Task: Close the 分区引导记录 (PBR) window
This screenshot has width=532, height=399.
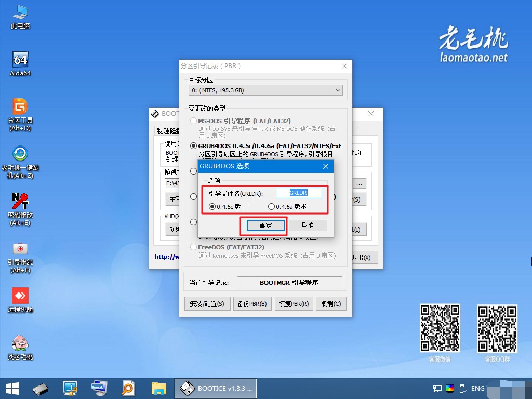Action: 344,66
